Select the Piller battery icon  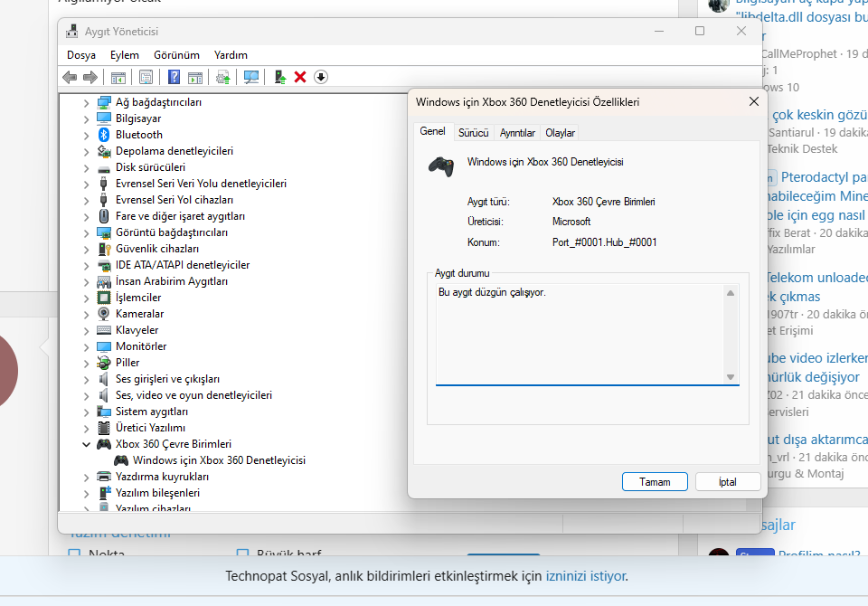(103, 363)
